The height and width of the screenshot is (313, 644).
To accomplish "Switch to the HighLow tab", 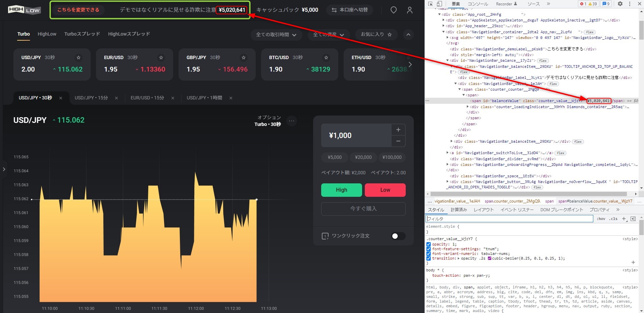I will coord(47,34).
